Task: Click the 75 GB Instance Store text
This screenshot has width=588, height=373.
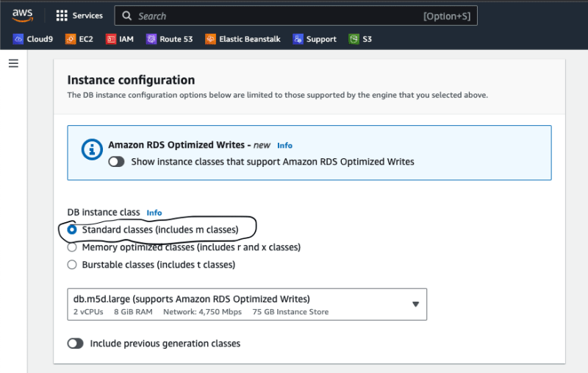Action: click(x=290, y=312)
